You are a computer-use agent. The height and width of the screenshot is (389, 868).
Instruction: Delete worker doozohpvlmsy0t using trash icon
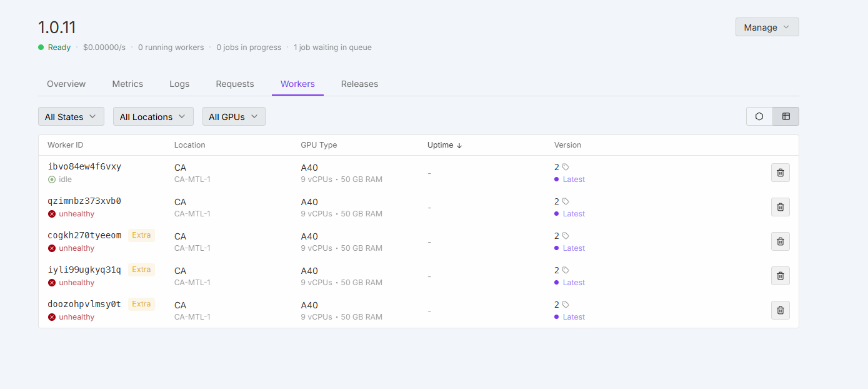tap(780, 310)
